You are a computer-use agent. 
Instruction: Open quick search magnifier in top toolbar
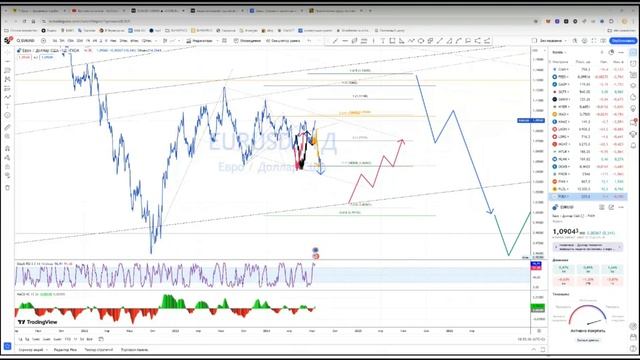tap(575, 41)
